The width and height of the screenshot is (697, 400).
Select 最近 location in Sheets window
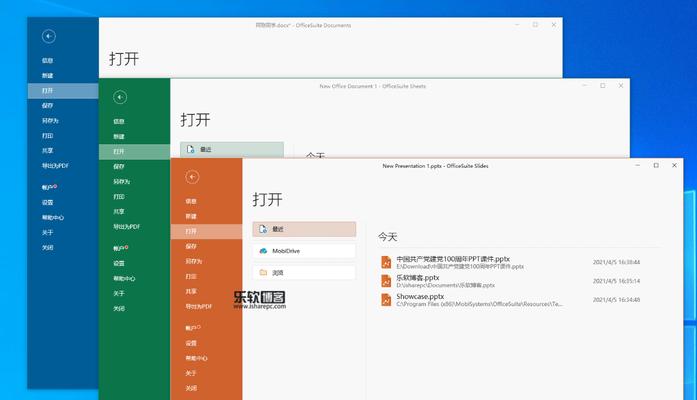pyautogui.click(x=232, y=150)
